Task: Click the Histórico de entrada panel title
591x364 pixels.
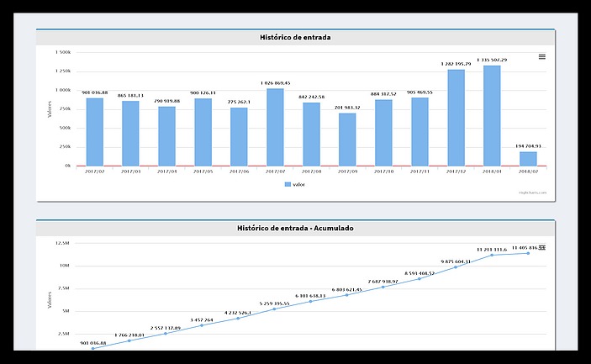Action: point(295,37)
